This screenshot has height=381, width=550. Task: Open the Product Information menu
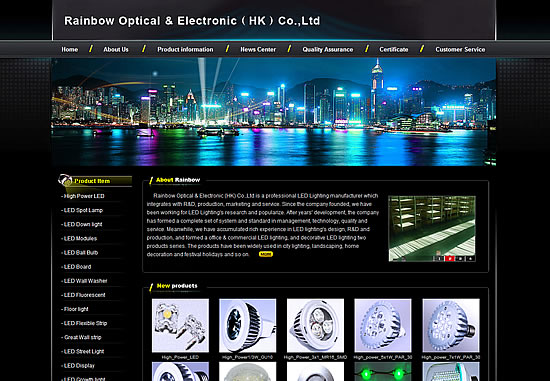pyautogui.click(x=185, y=49)
